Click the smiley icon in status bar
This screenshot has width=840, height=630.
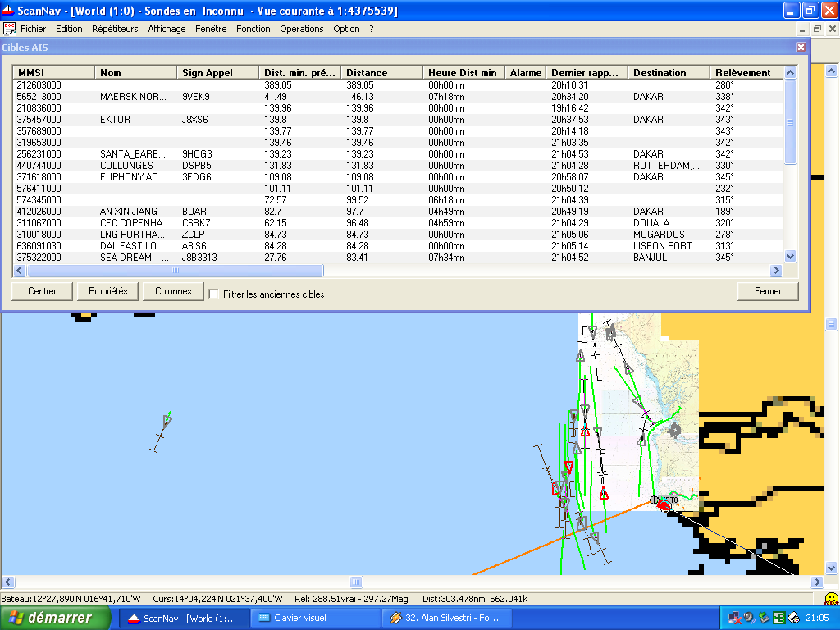pos(832,598)
